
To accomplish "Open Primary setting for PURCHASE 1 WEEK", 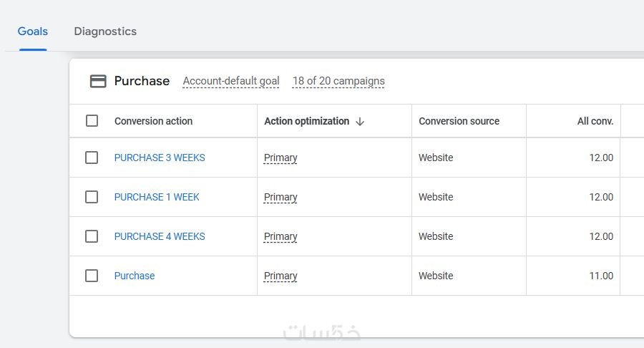I will [280, 197].
